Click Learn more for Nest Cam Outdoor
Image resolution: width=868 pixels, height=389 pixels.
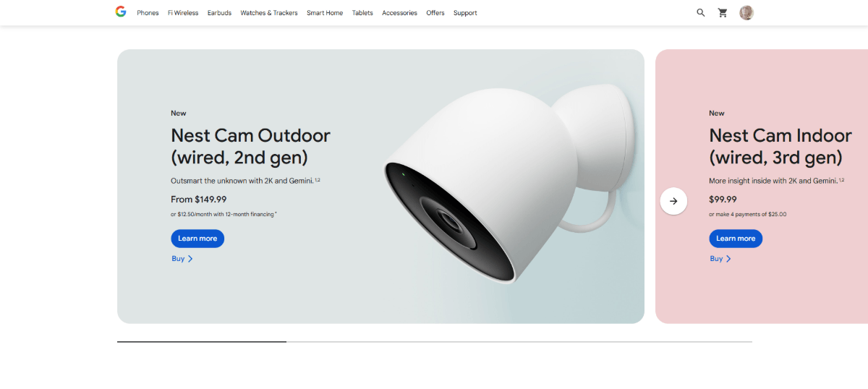[x=197, y=239]
